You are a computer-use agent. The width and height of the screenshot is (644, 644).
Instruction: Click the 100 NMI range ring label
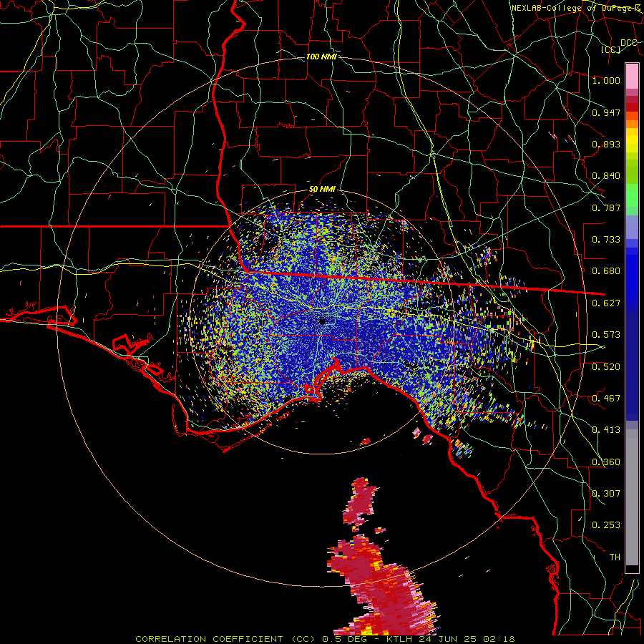click(321, 57)
